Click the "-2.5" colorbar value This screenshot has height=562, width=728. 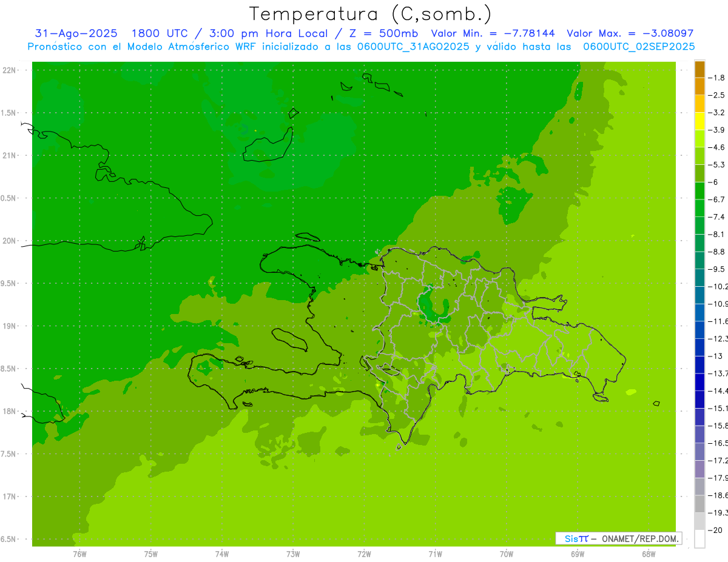(717, 95)
